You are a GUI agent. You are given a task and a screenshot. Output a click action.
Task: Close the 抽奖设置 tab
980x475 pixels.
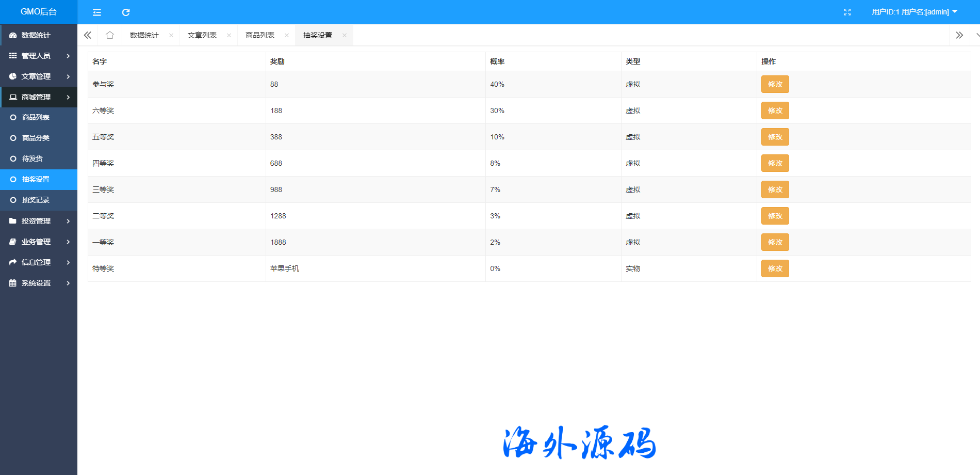345,36
